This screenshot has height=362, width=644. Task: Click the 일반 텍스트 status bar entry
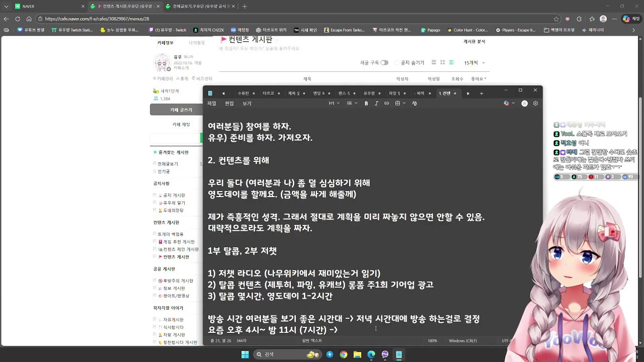(312, 340)
